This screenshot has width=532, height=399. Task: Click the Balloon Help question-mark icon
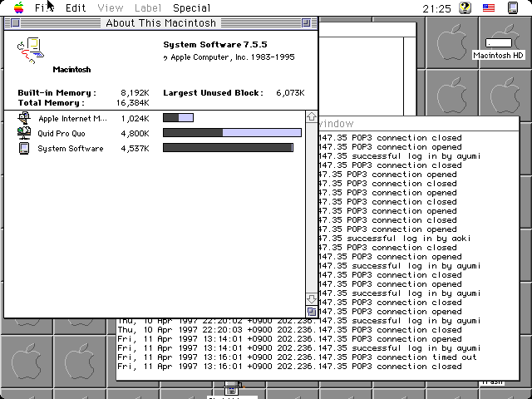point(465,7)
